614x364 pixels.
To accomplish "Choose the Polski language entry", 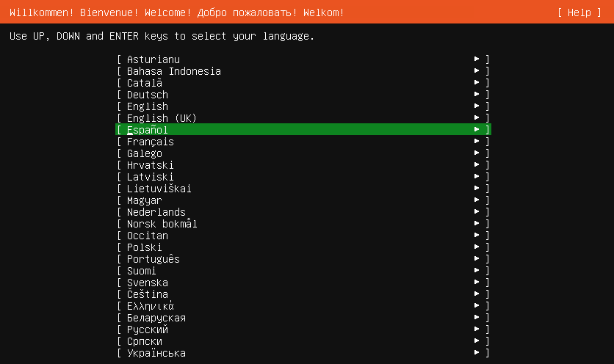I will click(303, 247).
